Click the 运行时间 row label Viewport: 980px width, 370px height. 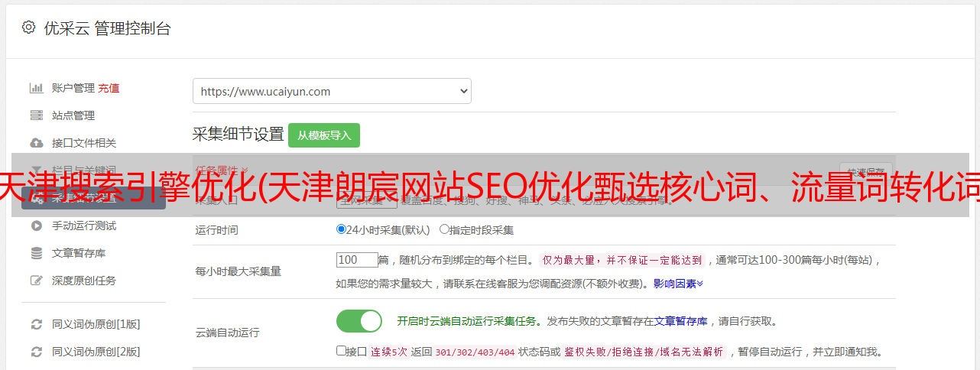[217, 229]
